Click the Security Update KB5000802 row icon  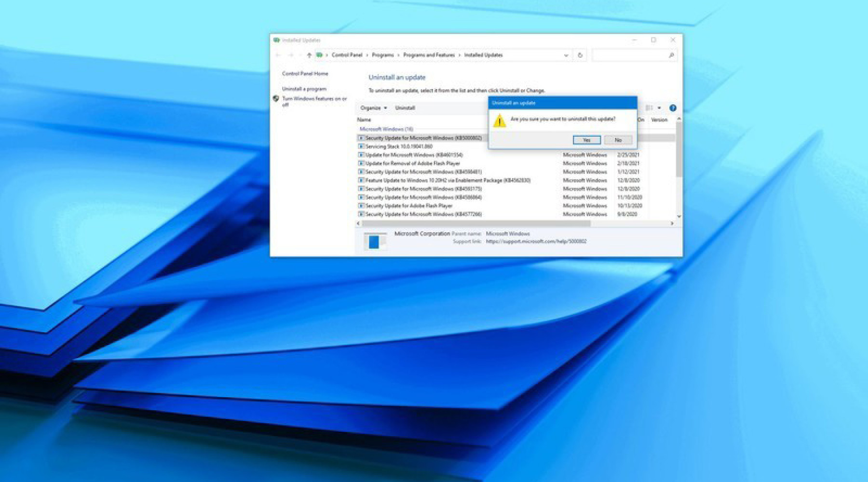point(362,137)
